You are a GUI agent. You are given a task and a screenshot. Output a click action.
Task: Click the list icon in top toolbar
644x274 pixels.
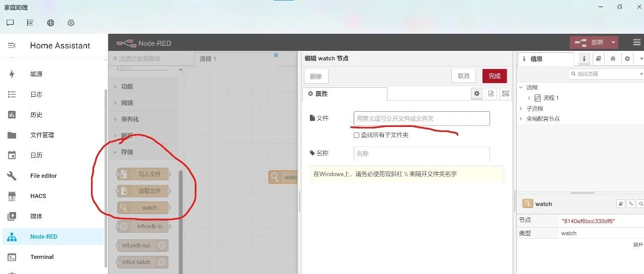[x=30, y=23]
